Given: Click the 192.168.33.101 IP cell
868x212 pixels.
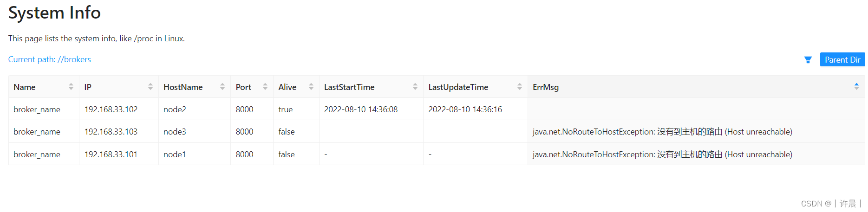Looking at the screenshot, I should [x=111, y=154].
